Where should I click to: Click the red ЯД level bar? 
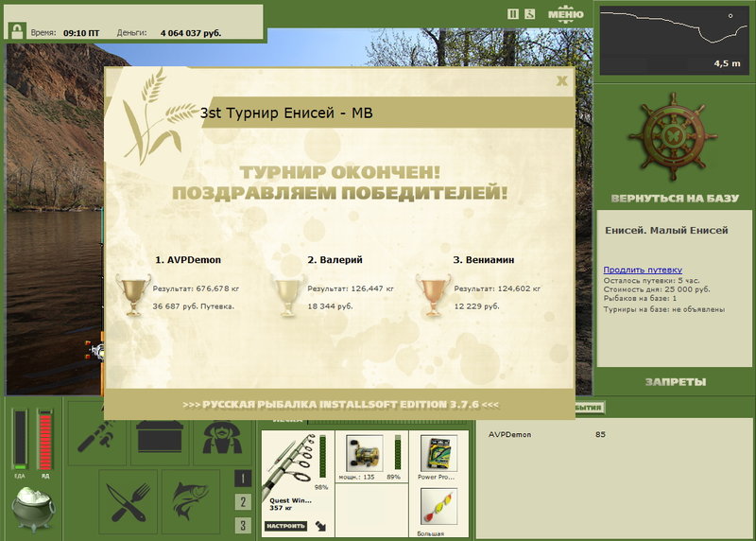(44, 439)
